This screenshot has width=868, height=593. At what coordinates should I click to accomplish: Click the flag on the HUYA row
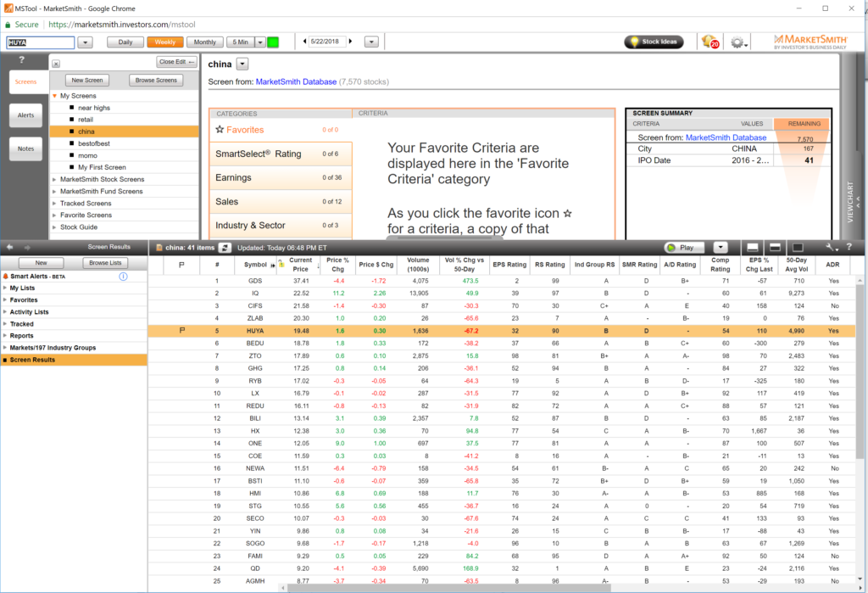point(182,330)
